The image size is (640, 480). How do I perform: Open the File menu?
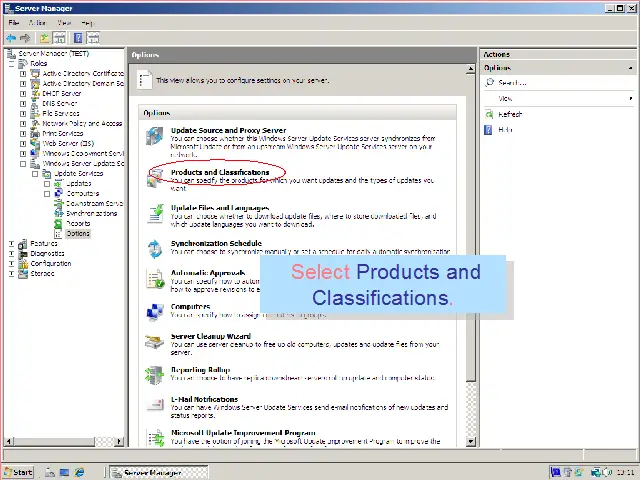point(14,22)
